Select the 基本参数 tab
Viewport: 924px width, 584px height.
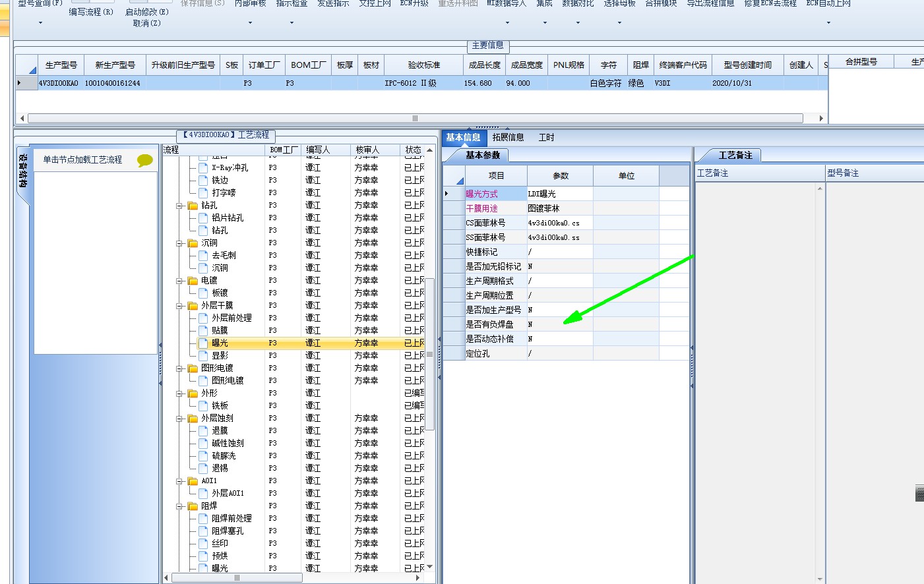coord(483,156)
